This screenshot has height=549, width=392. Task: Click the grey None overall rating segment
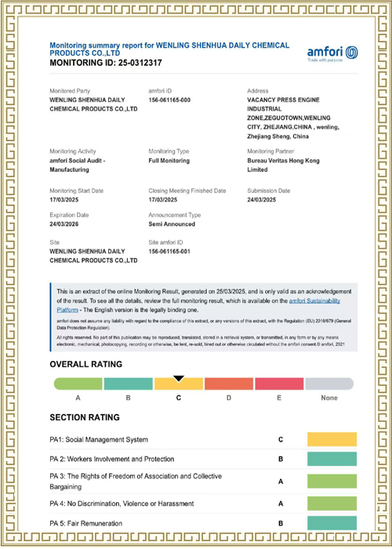tap(329, 384)
